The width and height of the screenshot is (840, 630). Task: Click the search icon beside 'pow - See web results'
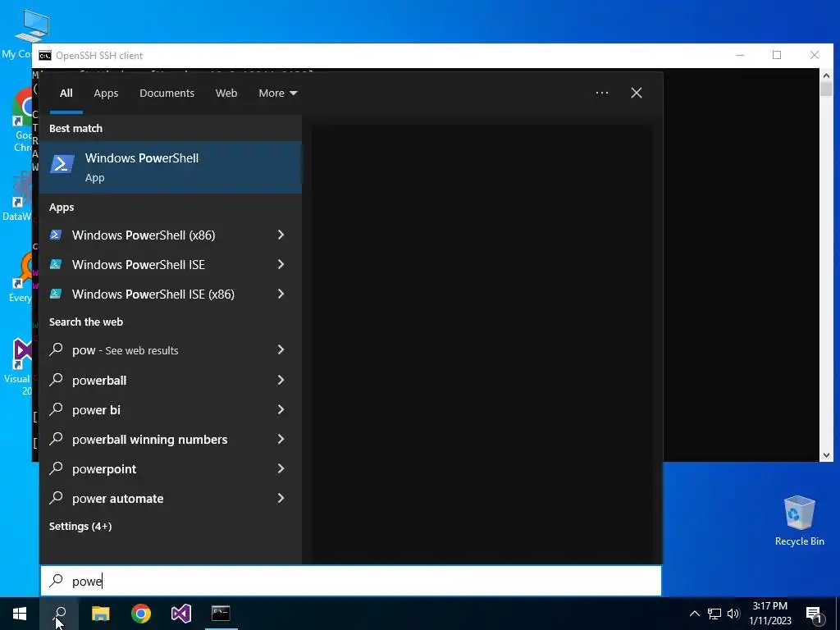tap(57, 349)
